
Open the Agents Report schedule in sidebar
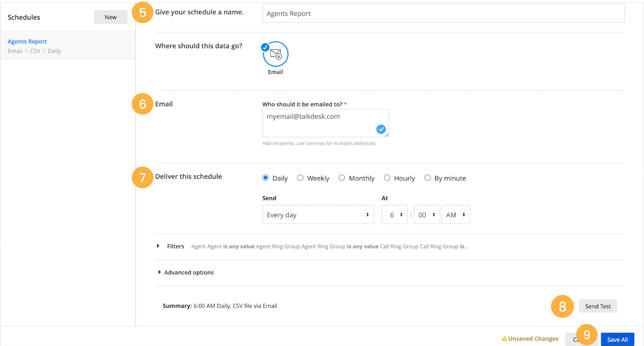click(68, 46)
